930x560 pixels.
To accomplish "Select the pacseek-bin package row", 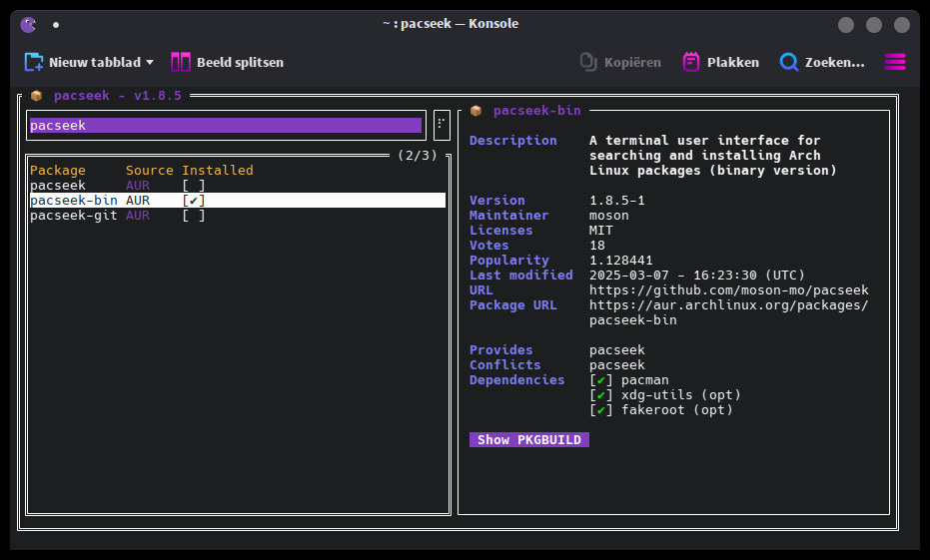I will [x=238, y=201].
